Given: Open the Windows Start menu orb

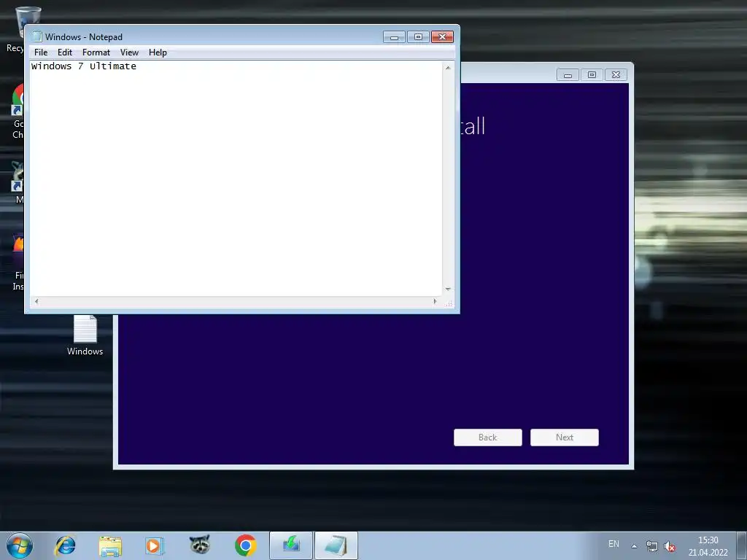Looking at the screenshot, I should [20, 545].
